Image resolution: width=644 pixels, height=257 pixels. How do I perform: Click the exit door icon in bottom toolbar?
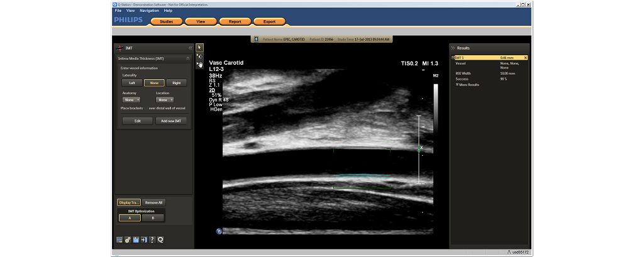coord(144,240)
